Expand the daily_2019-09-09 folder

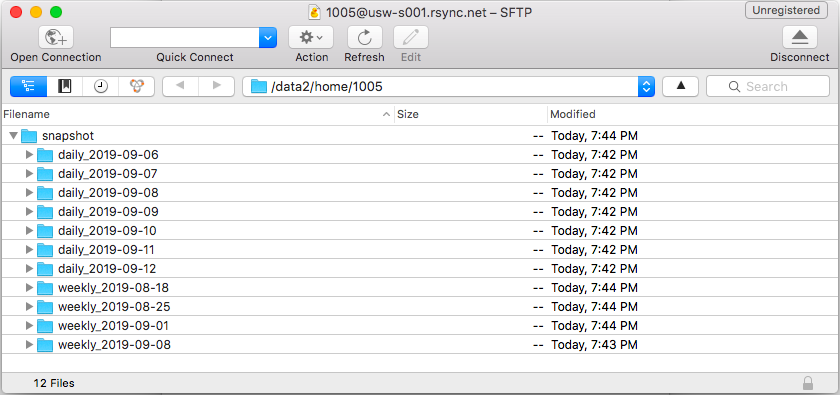[x=30, y=212]
